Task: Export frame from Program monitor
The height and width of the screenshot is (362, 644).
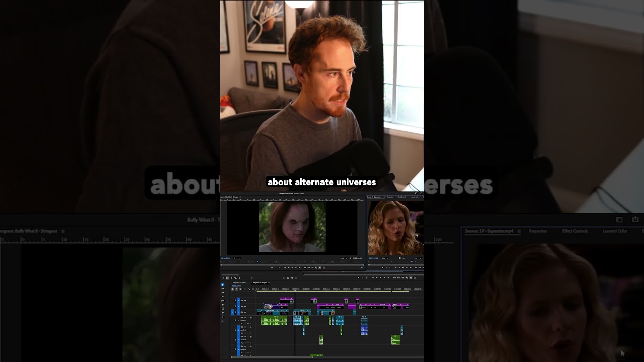Action: click(x=312, y=268)
